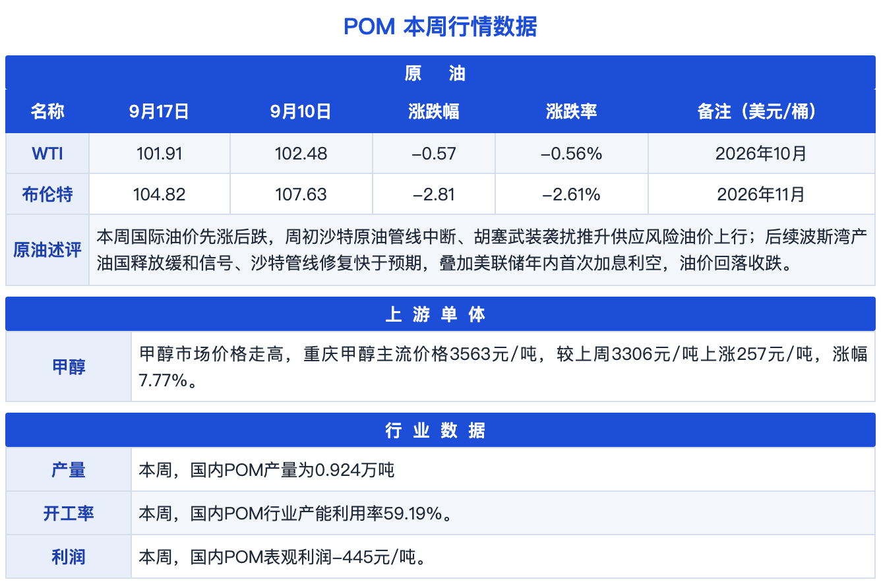
Task: Click the 涨跌率 column header
Action: (x=571, y=111)
